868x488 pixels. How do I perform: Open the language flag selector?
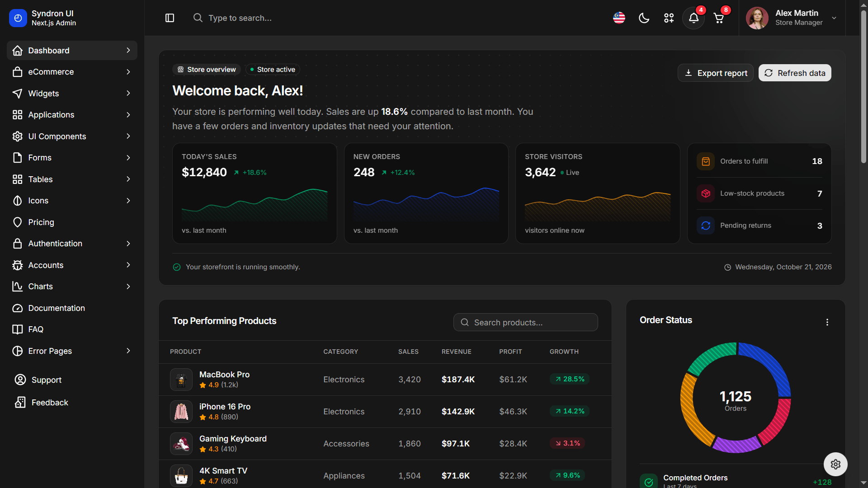coord(619,18)
